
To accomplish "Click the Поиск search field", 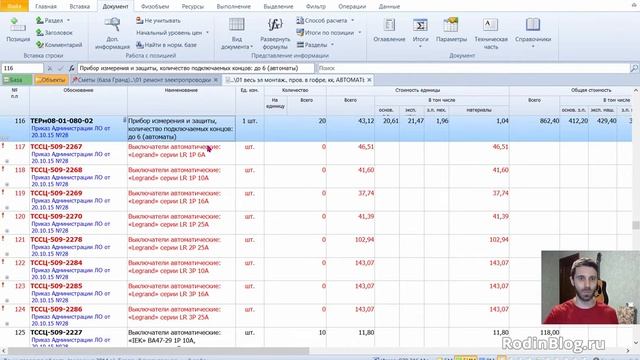I will click(x=473, y=68).
